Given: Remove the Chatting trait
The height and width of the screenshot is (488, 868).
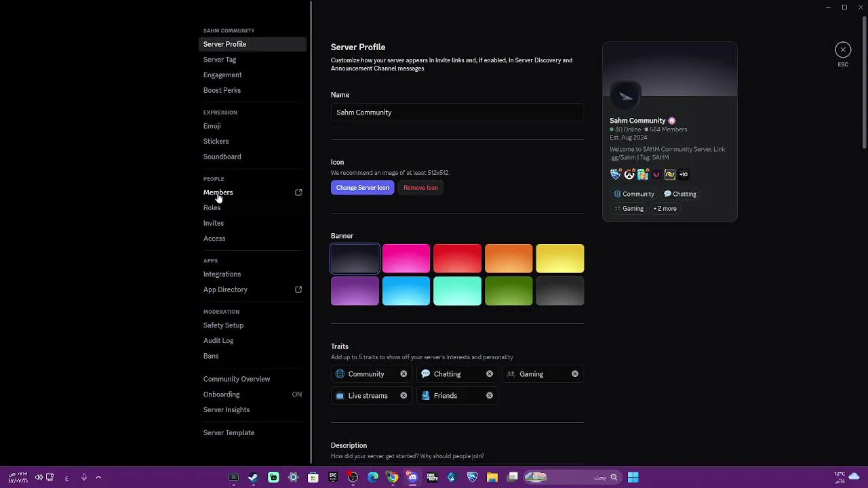Looking at the screenshot, I should (490, 374).
